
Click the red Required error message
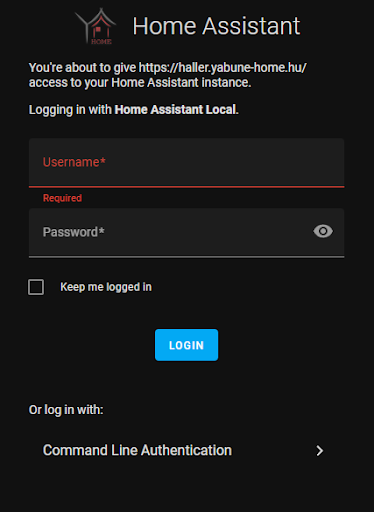(62, 198)
